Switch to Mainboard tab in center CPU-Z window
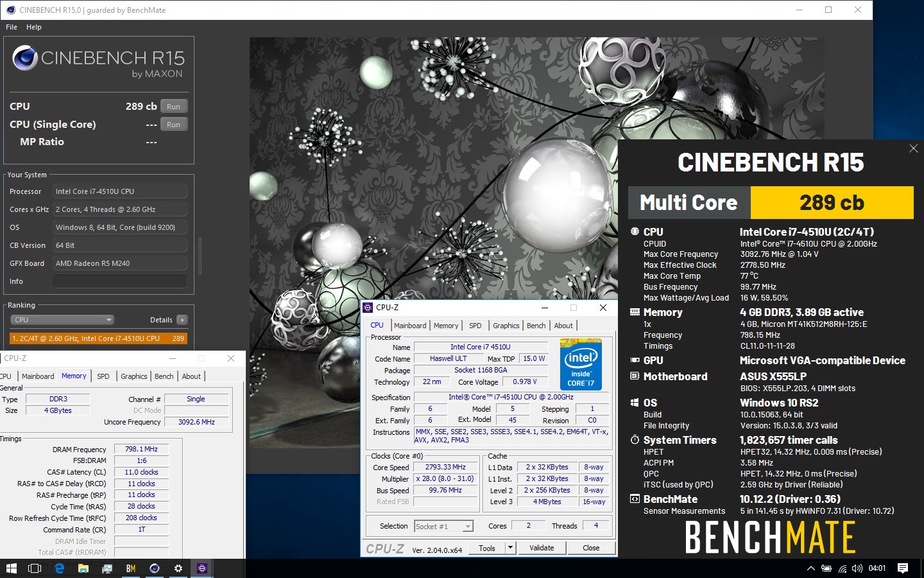 point(410,326)
